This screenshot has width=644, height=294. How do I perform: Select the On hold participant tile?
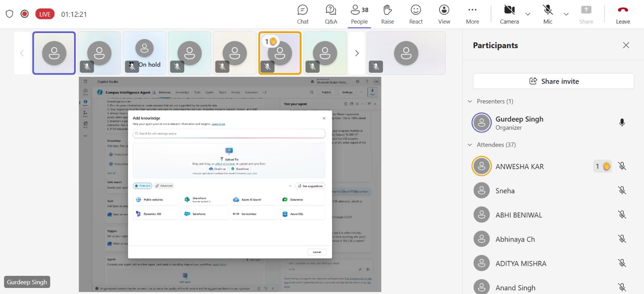144,53
